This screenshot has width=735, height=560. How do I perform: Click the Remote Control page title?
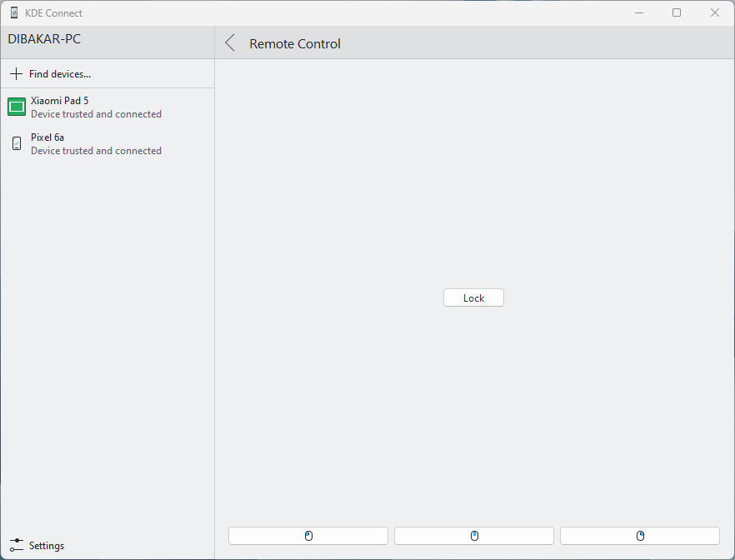coord(295,43)
